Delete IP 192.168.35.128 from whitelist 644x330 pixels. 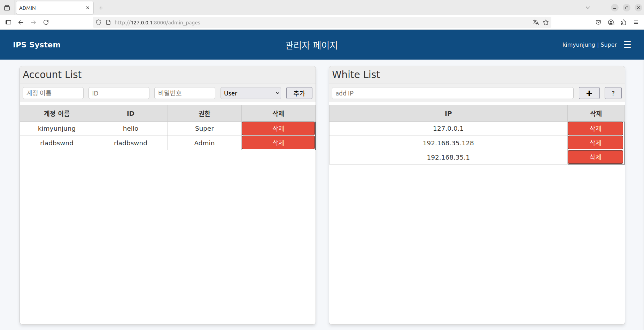(x=595, y=143)
